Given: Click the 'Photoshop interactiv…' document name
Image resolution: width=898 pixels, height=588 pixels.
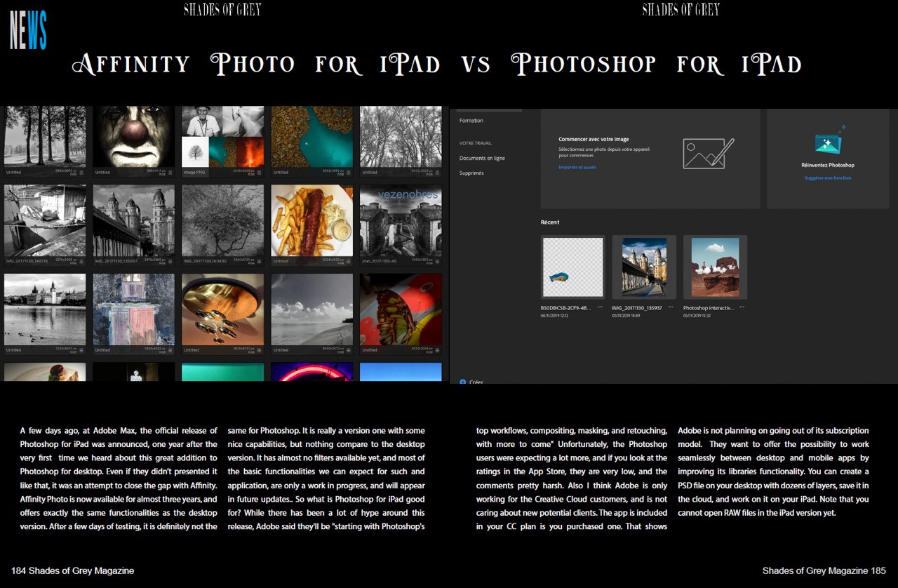Looking at the screenshot, I should pos(709,307).
